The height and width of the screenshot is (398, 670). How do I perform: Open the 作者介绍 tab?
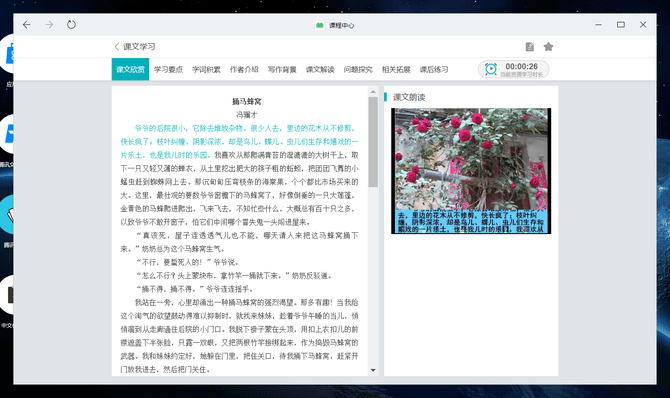tap(244, 69)
